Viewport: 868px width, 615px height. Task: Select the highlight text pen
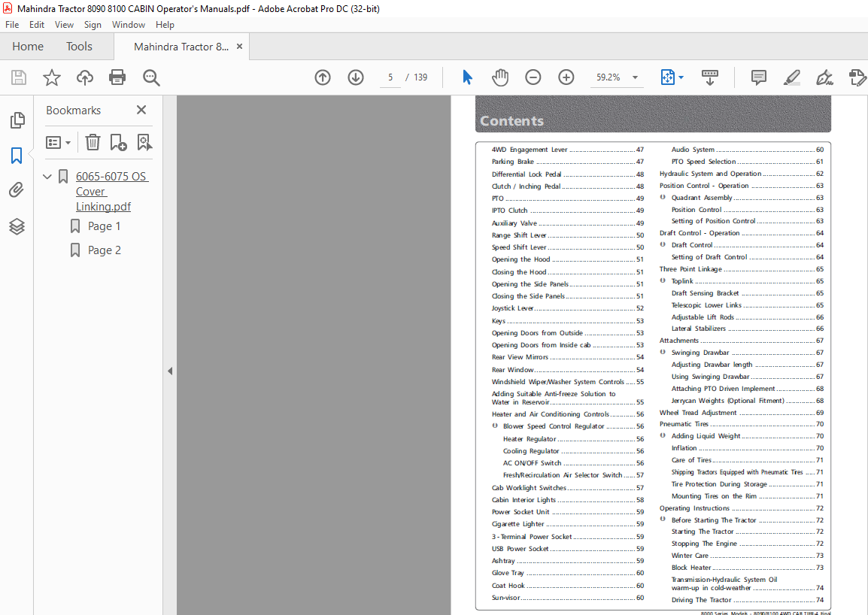click(791, 77)
